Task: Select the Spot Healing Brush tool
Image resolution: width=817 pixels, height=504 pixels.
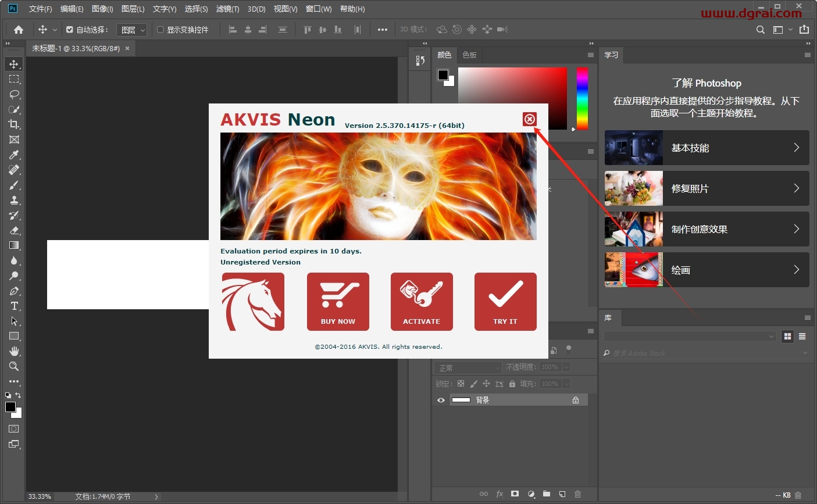Action: click(14, 170)
